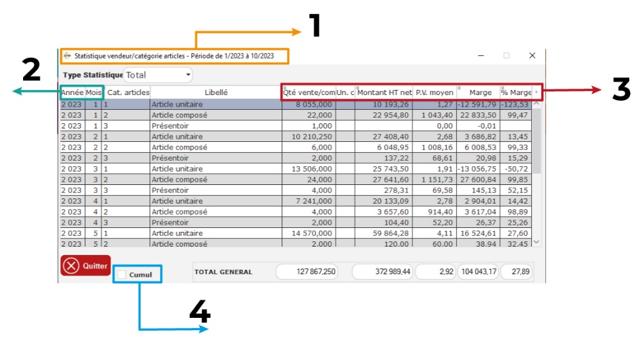Select the cell with amount 10 193,26

coord(384,105)
